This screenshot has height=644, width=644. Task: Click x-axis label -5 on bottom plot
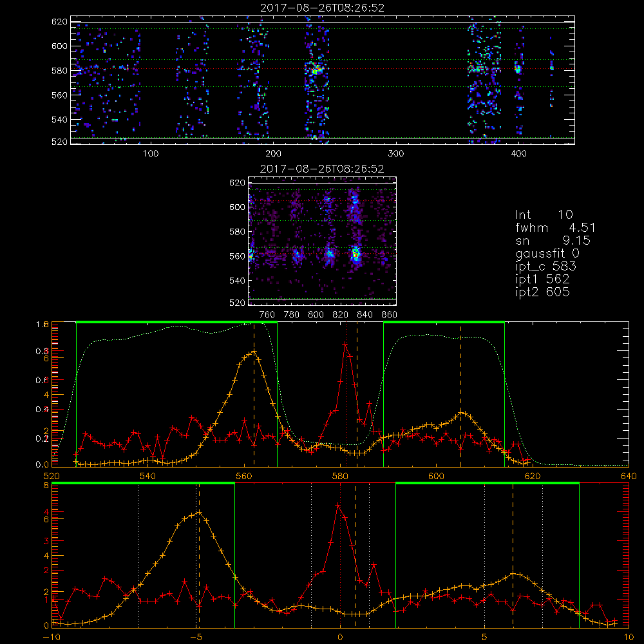point(196,638)
